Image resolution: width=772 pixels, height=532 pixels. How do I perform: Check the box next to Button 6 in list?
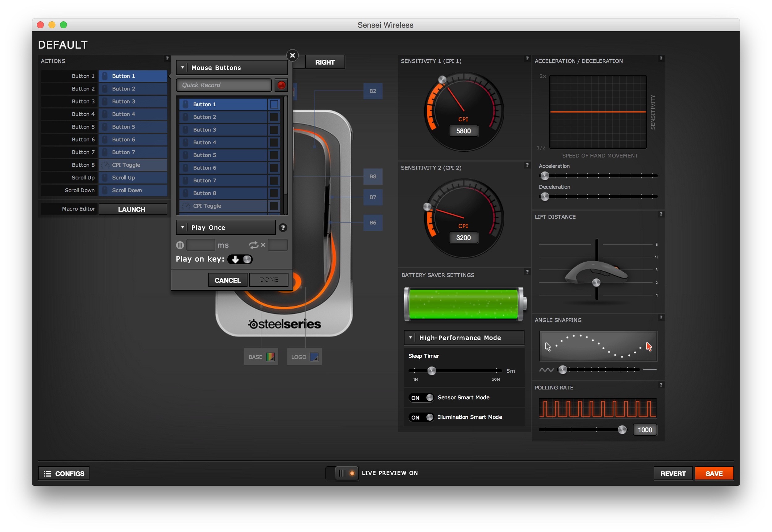274,168
